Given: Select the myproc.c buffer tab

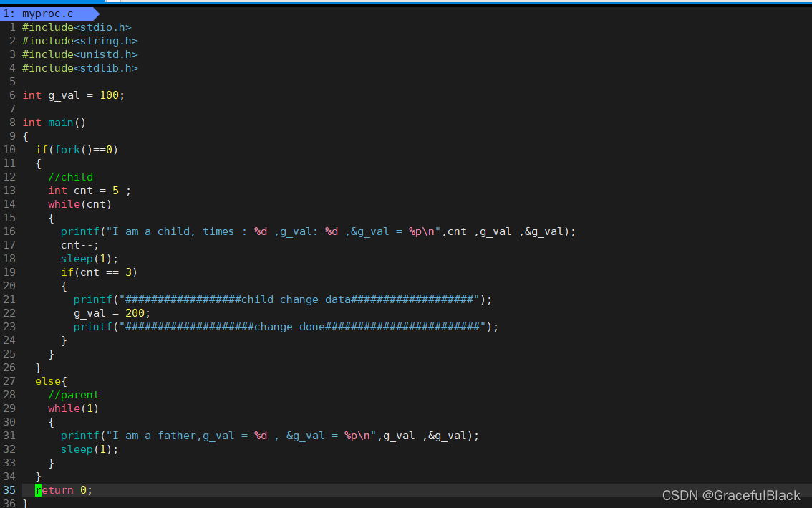Looking at the screenshot, I should (x=49, y=14).
